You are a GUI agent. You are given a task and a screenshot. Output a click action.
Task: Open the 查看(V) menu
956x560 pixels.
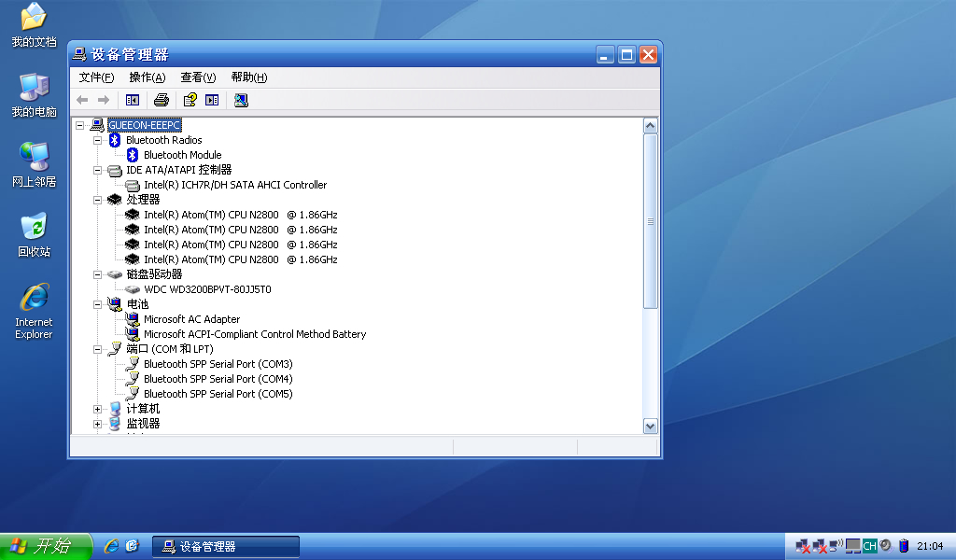point(198,77)
